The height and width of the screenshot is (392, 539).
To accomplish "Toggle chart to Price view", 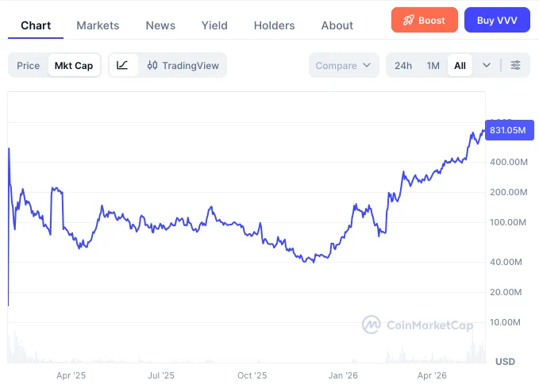I will (29, 65).
